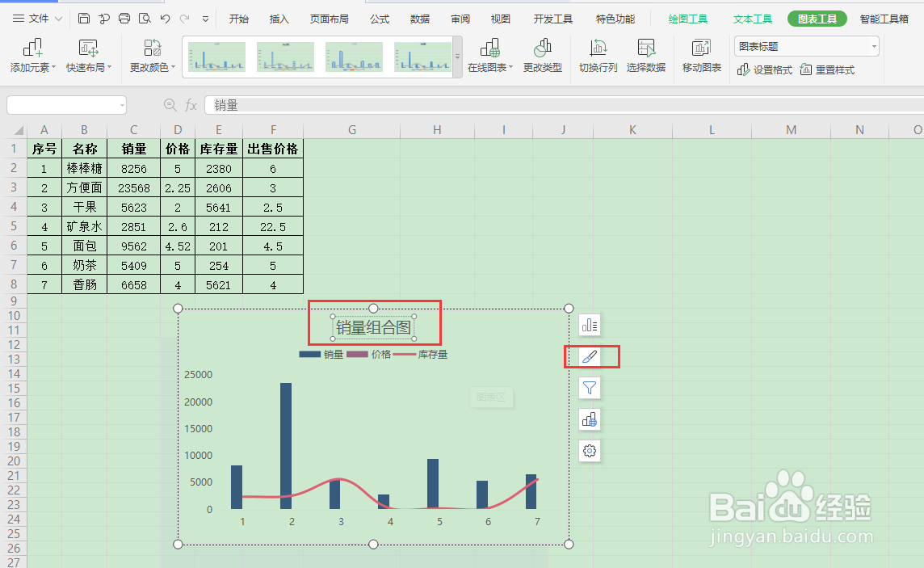Viewport: 924px width, 568px height.
Task: Open chart filter funnel button
Action: click(x=590, y=388)
